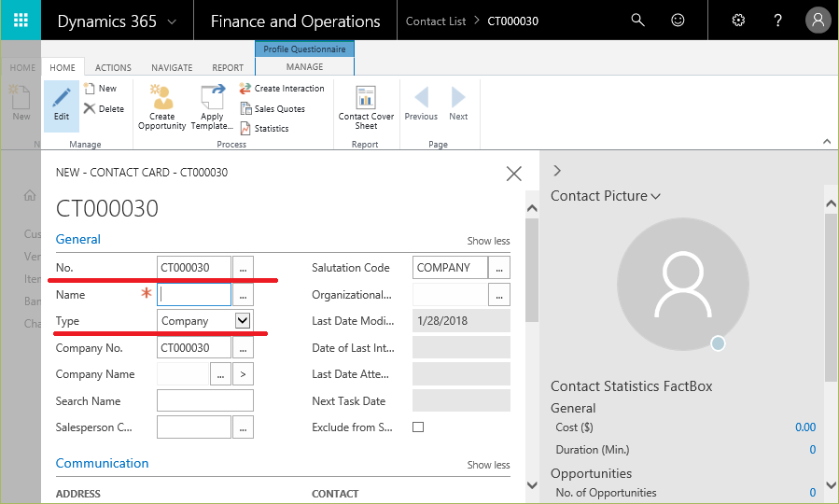Click the contact picture placeholder
The height and width of the screenshot is (504, 839).
(683, 284)
